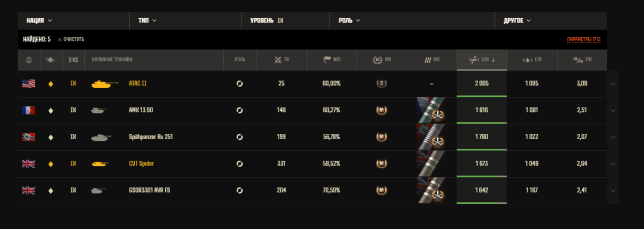Open the Нация filter dropdown

coord(39,20)
